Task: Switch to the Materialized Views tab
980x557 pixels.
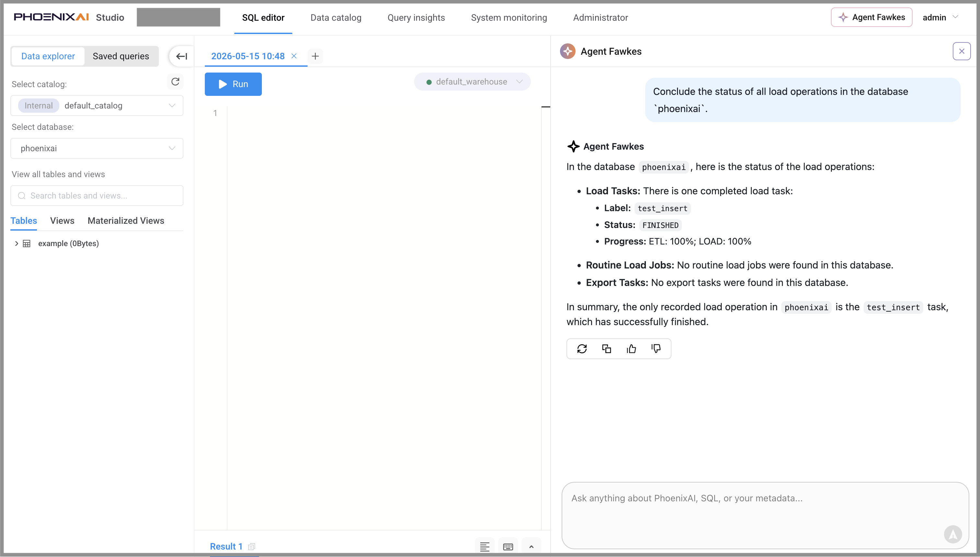Action: [126, 221]
